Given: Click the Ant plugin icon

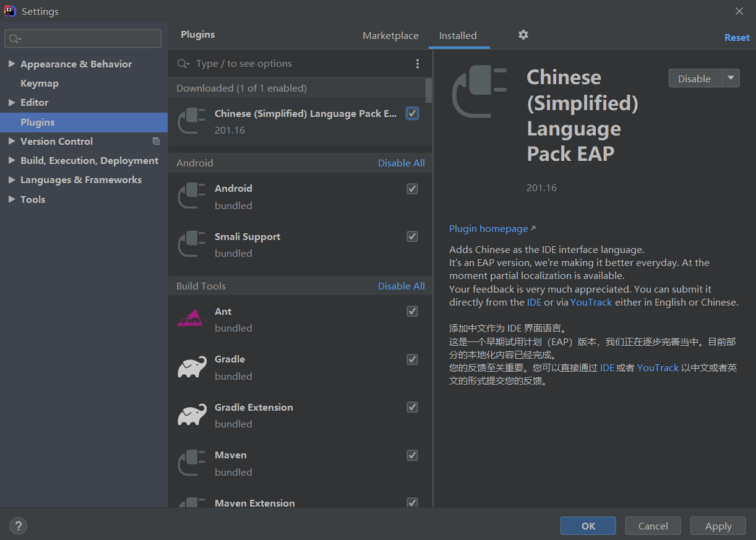Looking at the screenshot, I should (x=191, y=319).
